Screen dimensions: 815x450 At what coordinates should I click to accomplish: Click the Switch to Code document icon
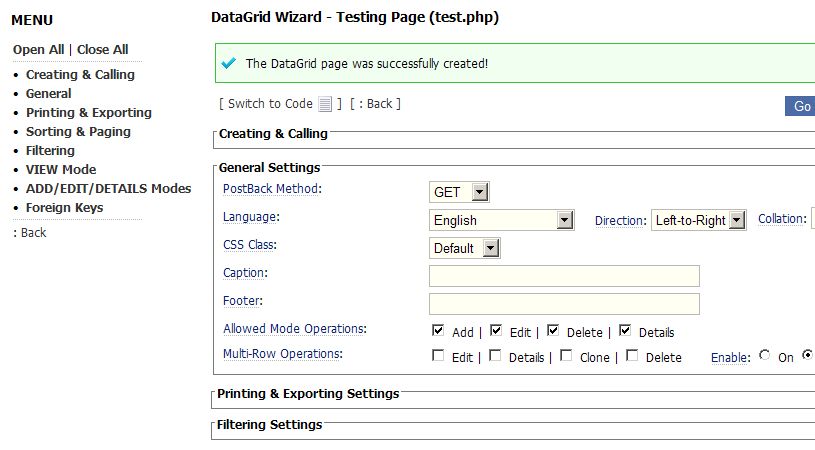[325, 104]
